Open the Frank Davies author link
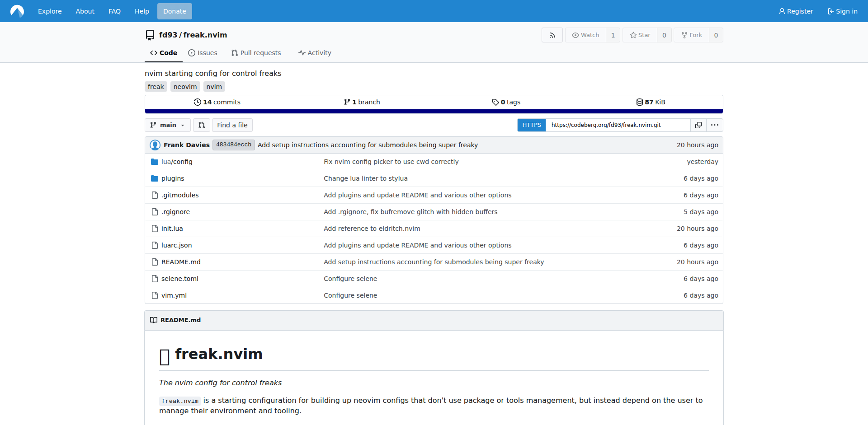Viewport: 868px width, 425px height. (187, 145)
